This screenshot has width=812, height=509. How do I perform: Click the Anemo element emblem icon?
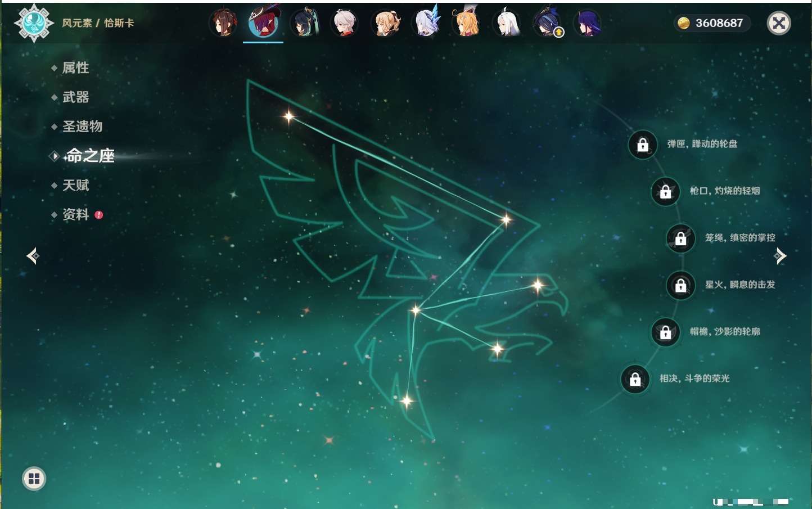point(34,23)
